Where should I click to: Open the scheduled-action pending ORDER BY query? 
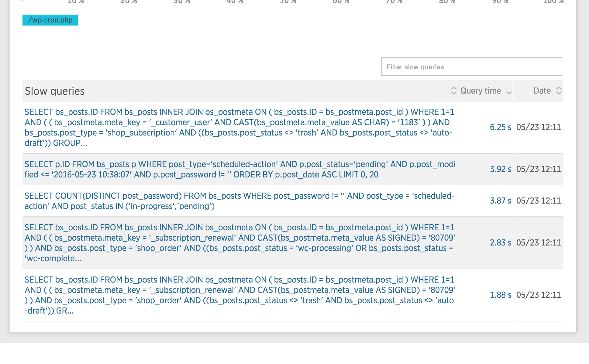coord(239,169)
